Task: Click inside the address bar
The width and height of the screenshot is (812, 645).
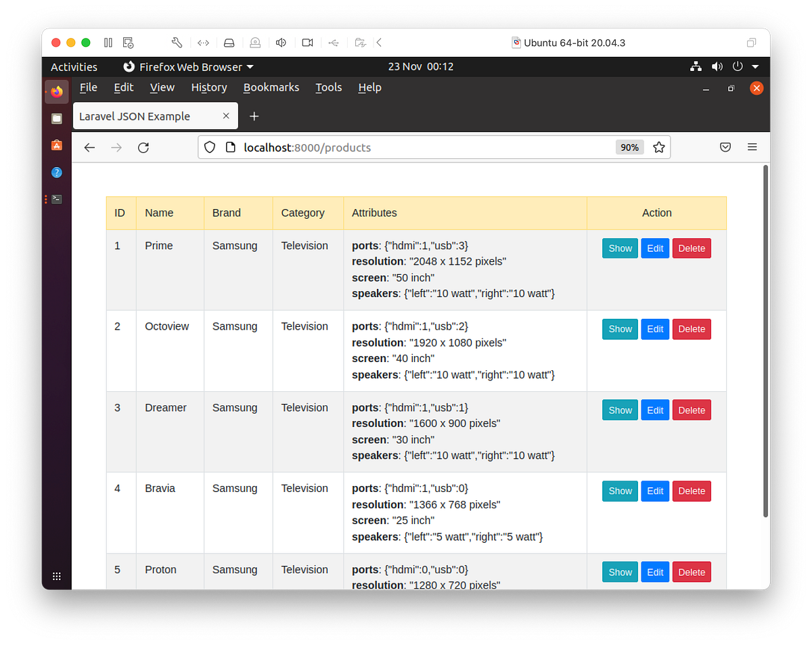Action: click(406, 147)
